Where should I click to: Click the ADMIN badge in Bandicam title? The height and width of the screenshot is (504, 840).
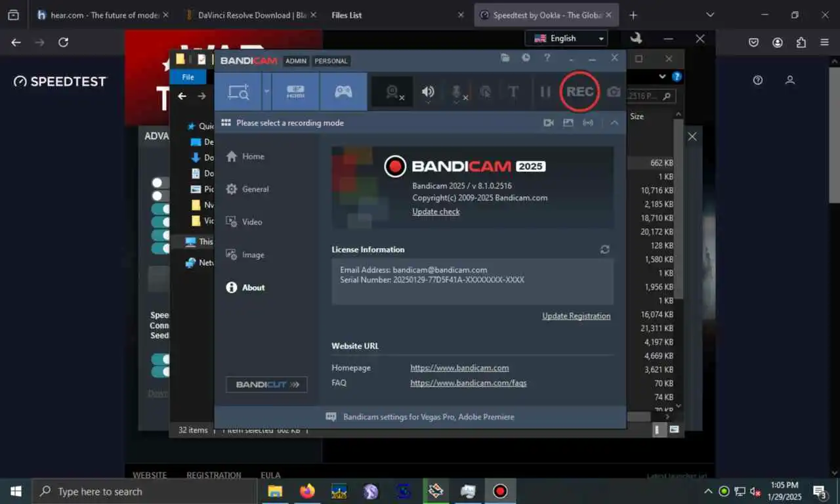click(296, 61)
